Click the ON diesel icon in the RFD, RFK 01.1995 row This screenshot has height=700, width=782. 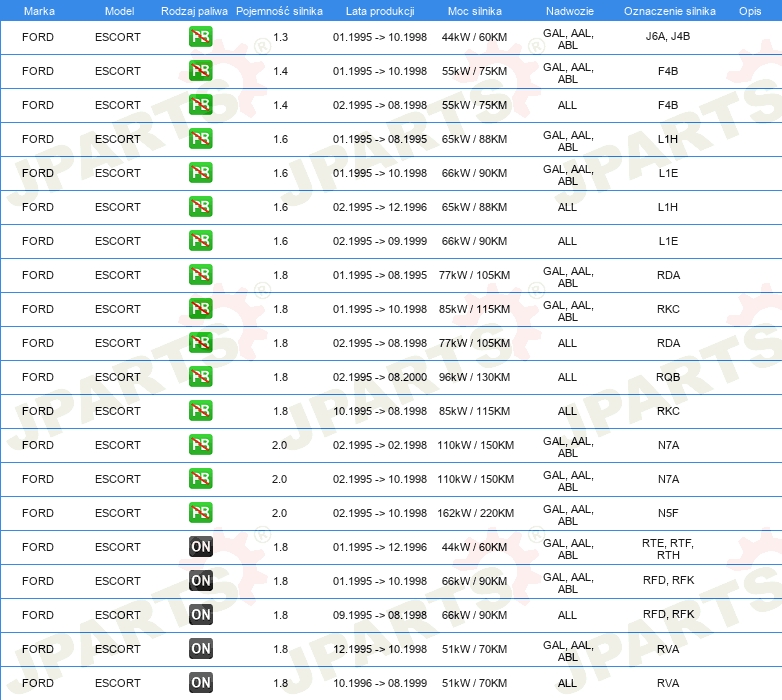click(x=200, y=580)
